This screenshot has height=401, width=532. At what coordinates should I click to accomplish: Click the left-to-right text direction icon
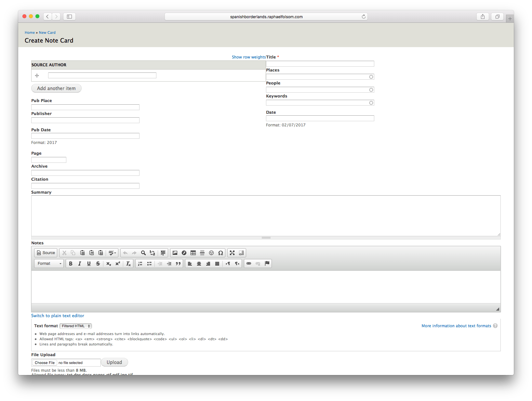tap(228, 264)
